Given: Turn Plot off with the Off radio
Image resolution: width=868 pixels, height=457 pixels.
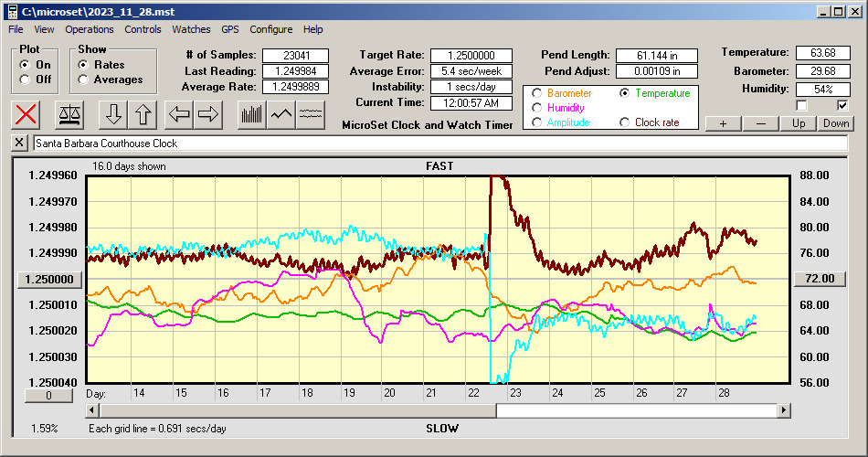Looking at the screenshot, I should (25, 80).
